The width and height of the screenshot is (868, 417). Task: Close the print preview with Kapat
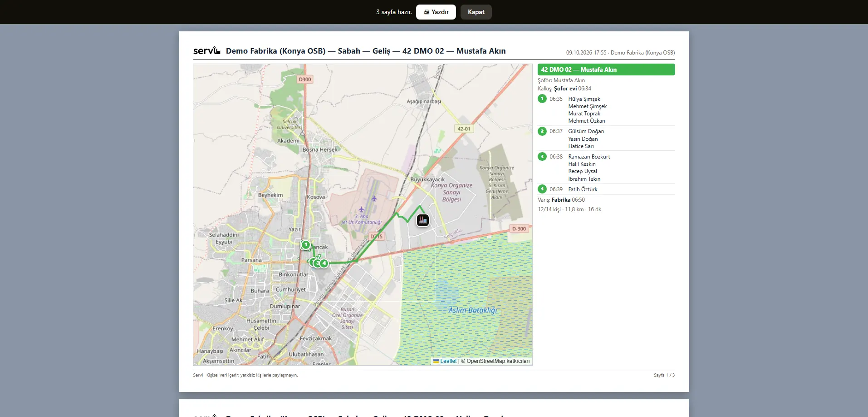[476, 12]
